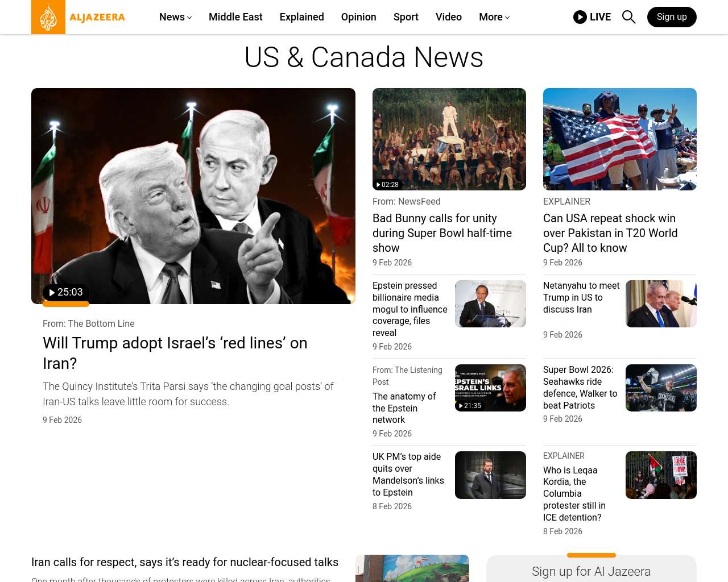Open the Leqaa Kordia protest thumbnail
The image size is (728, 582).
point(661,475)
